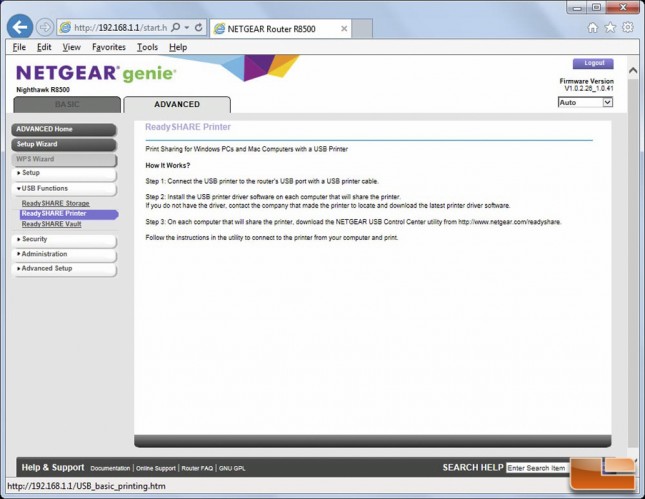645x499 pixels.
Task: Click the WPS Wizard button
Action: click(x=64, y=159)
